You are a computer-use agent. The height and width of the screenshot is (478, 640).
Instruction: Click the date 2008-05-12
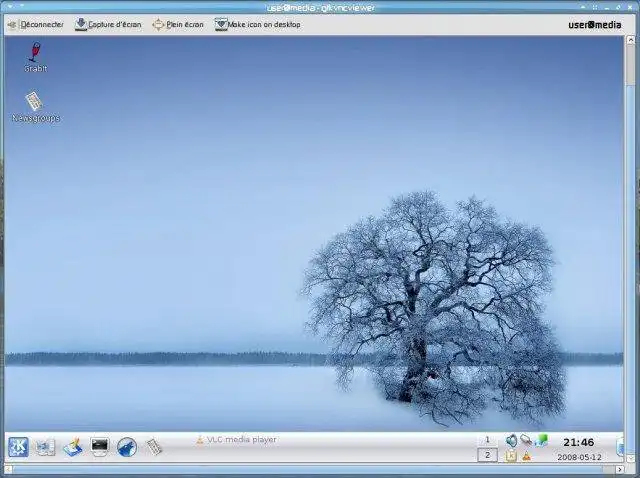click(579, 457)
